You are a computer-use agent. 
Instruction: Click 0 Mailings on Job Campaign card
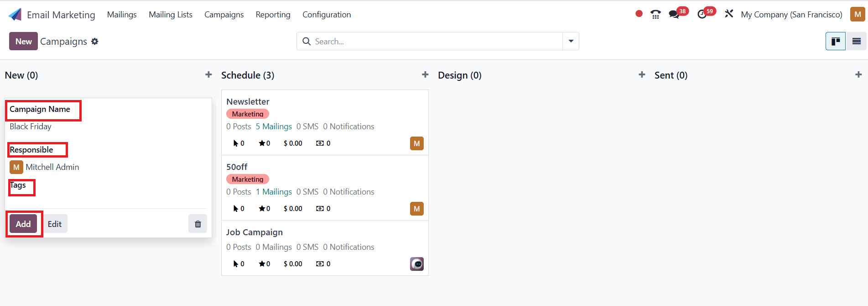pyautogui.click(x=274, y=247)
